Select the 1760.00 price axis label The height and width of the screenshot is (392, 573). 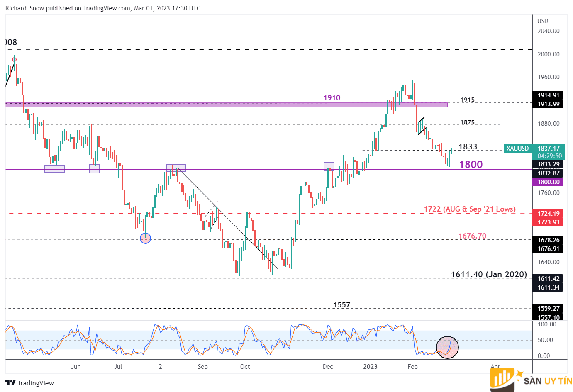(549, 193)
